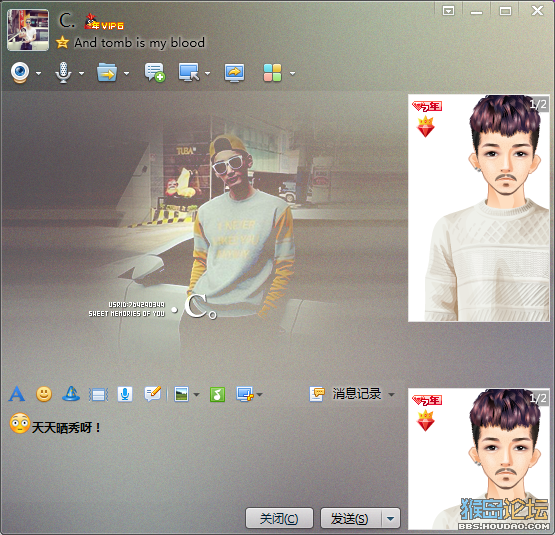Click the signature And tomb is my blood
The height and width of the screenshot is (535, 555).
pos(139,43)
